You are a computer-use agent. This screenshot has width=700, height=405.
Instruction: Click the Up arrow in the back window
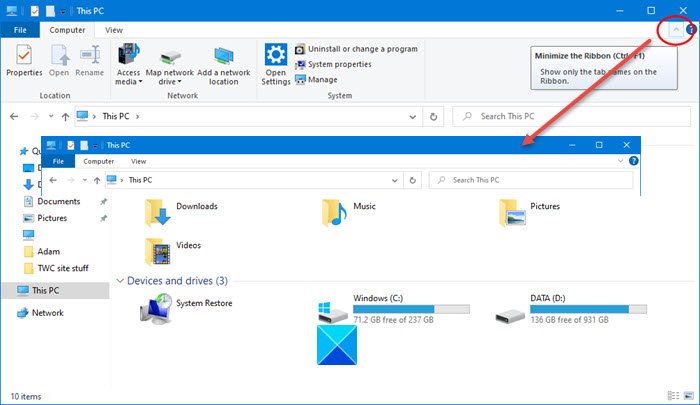pyautogui.click(x=65, y=117)
